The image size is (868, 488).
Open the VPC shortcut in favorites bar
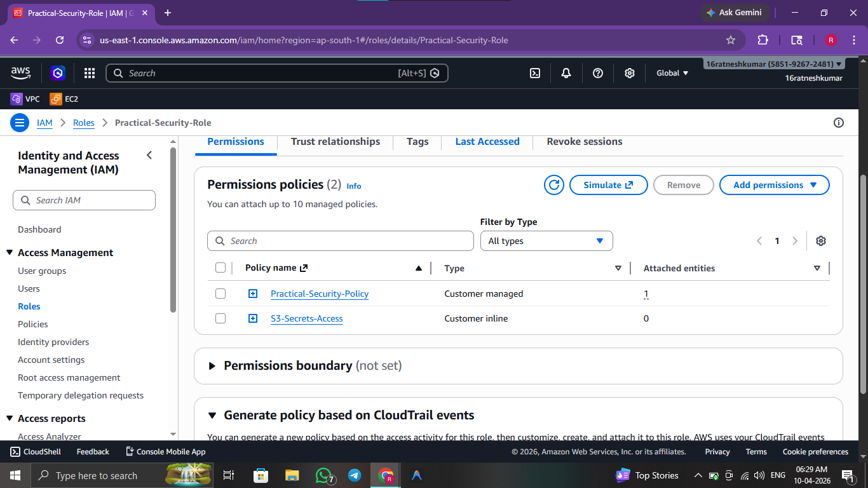tap(25, 99)
